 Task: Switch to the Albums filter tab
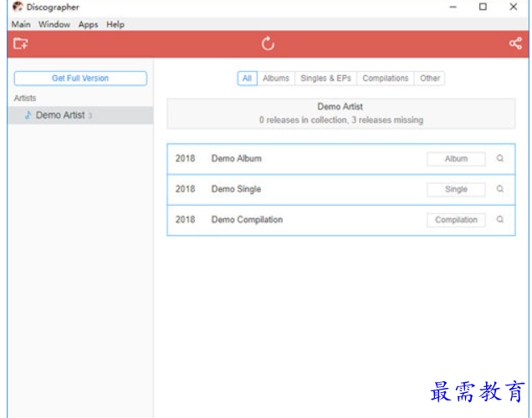pyautogui.click(x=276, y=79)
